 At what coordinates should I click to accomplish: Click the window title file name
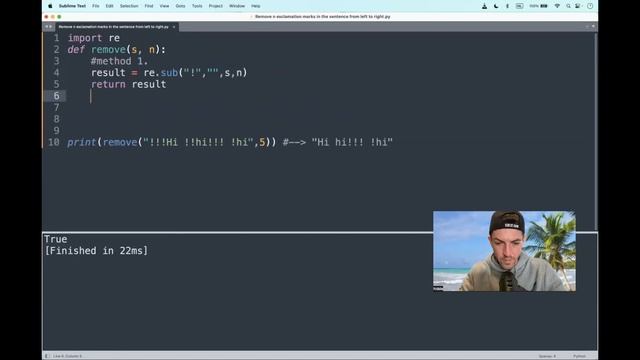point(322,17)
